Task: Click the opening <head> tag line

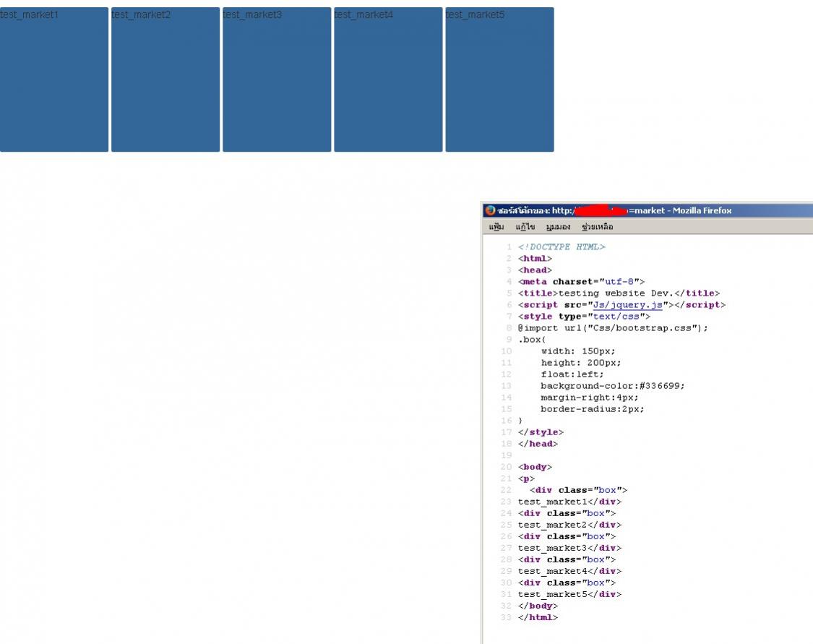Action: click(x=535, y=270)
